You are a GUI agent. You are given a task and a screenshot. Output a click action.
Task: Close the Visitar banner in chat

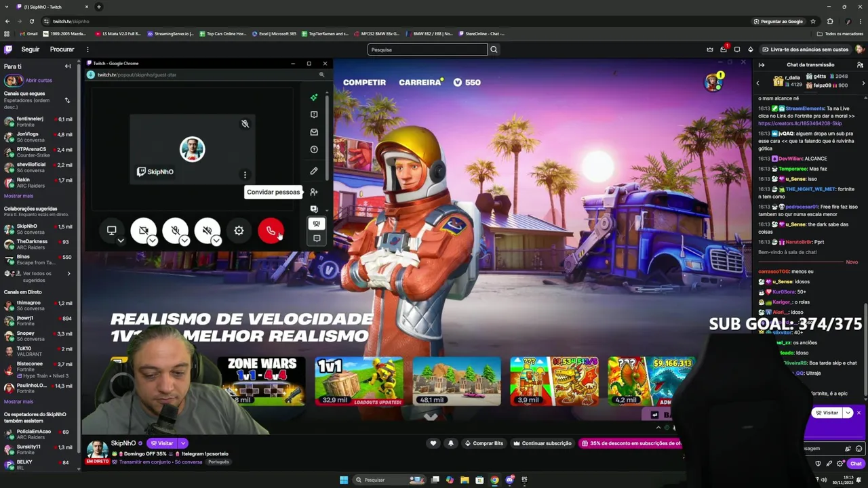(859, 413)
